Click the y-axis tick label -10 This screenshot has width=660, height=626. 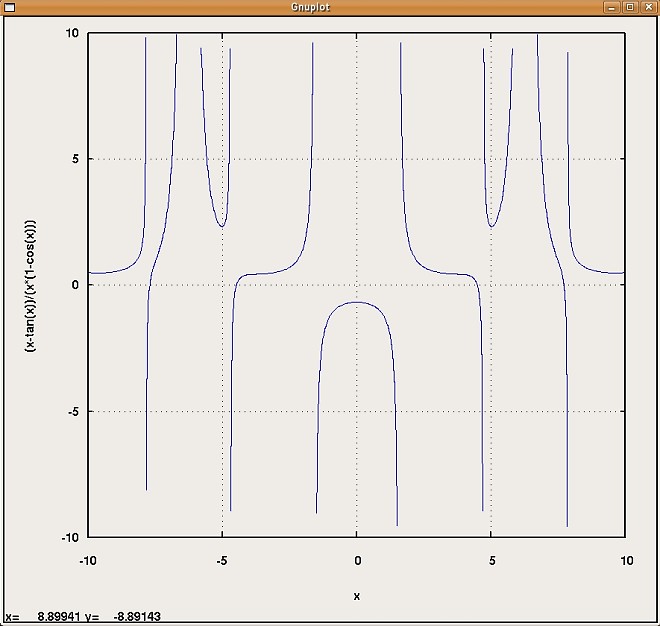tap(70, 538)
